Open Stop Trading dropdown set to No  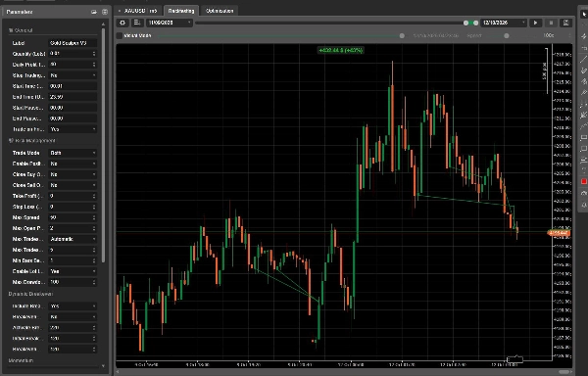(73, 75)
